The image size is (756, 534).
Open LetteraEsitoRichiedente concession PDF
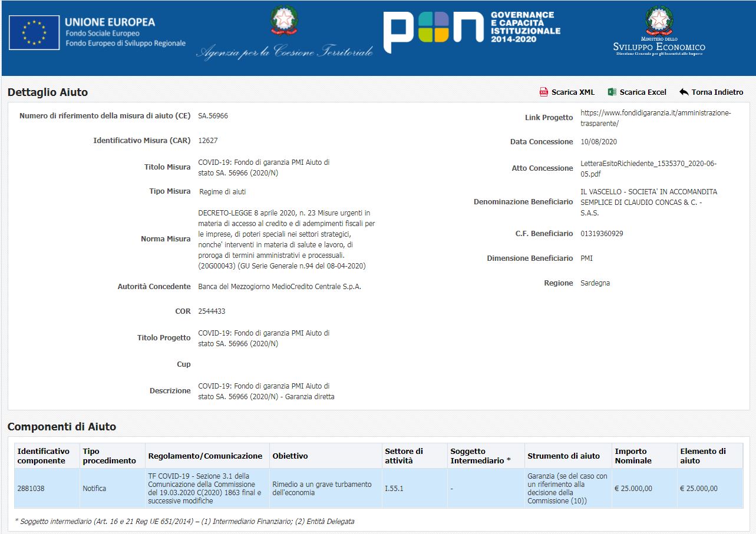(x=648, y=168)
